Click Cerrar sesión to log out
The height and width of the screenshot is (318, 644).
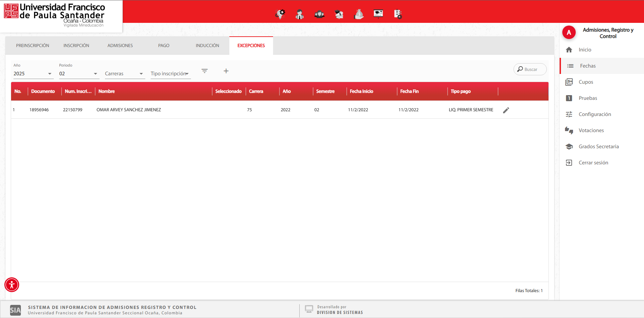pyautogui.click(x=593, y=163)
